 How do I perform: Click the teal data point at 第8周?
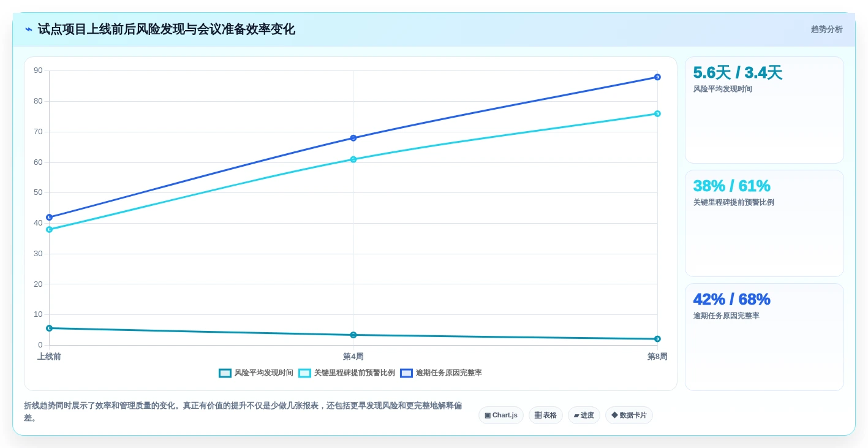click(x=657, y=339)
